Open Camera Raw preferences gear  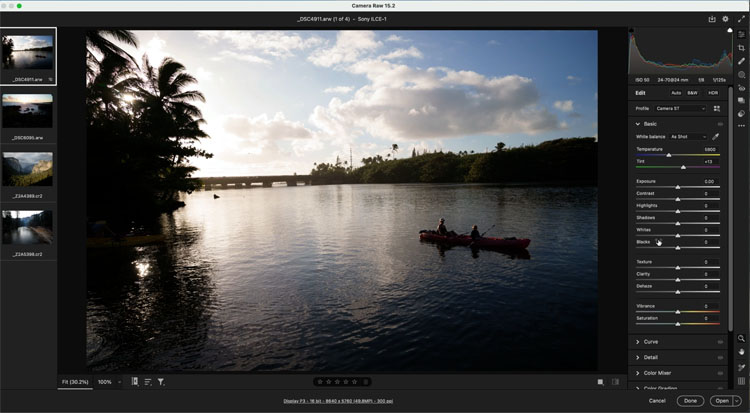[x=725, y=19]
